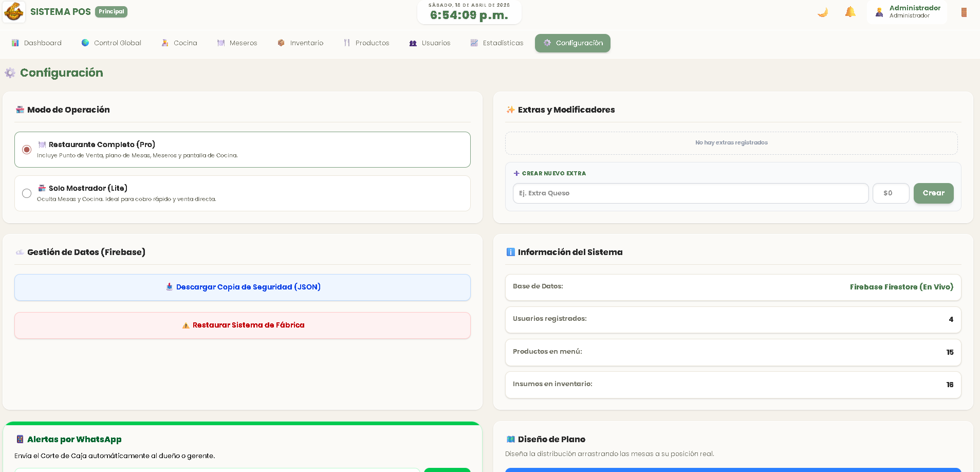The image size is (980, 472).
Task: Click the restaurant logo icon
Action: pyautogui.click(x=14, y=12)
